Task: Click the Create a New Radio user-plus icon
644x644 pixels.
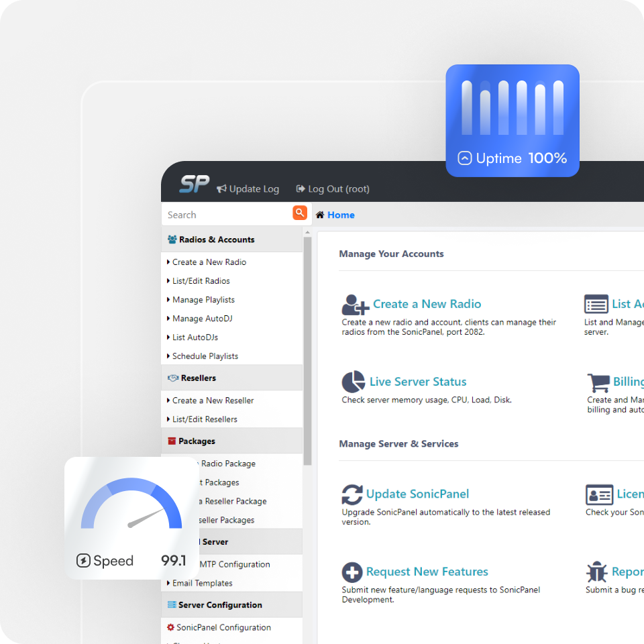Action: [355, 305]
